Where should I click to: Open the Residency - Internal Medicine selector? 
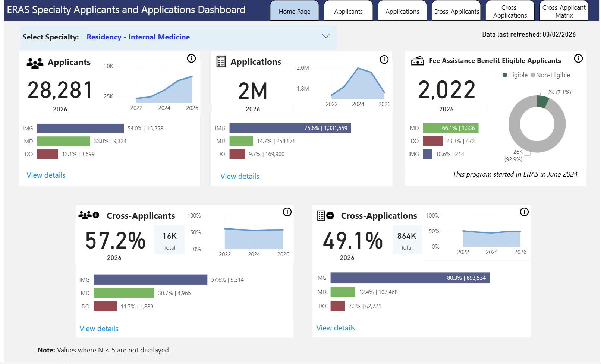pyautogui.click(x=138, y=37)
